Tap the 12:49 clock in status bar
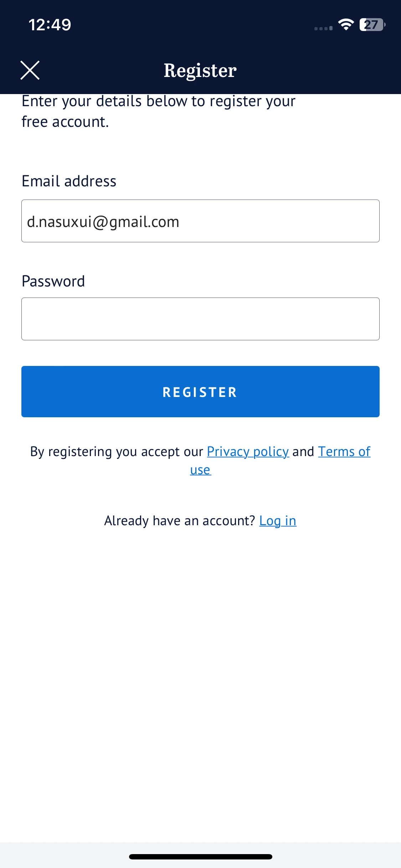401x868 pixels. 50,25
